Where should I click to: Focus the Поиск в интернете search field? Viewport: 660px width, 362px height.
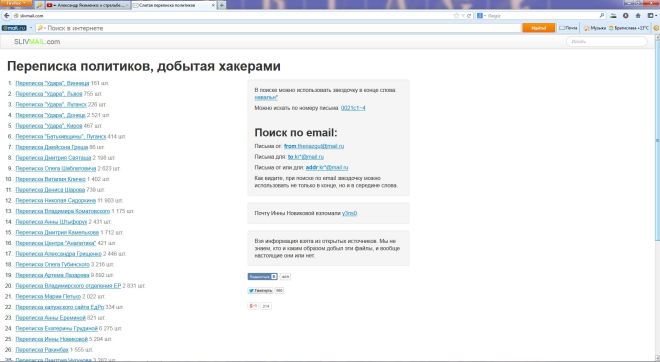[279, 28]
